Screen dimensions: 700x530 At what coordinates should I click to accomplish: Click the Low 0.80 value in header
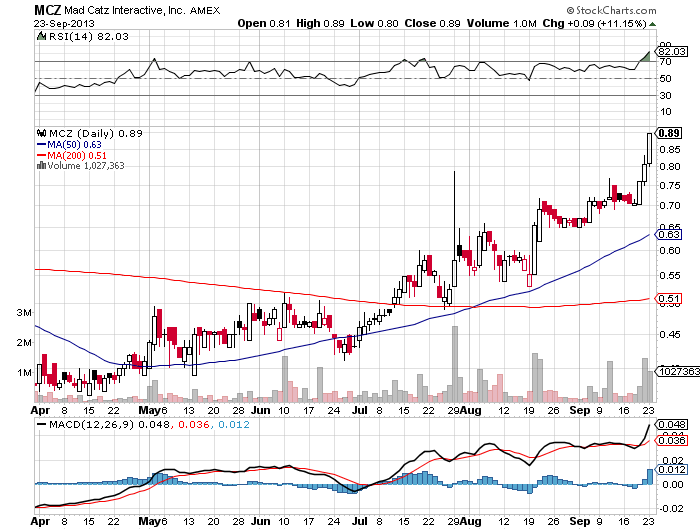(x=374, y=23)
